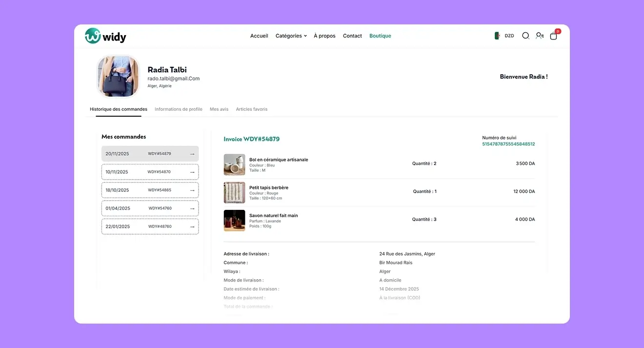Select the order dated 20/11/2025
The image size is (644, 348).
click(150, 154)
